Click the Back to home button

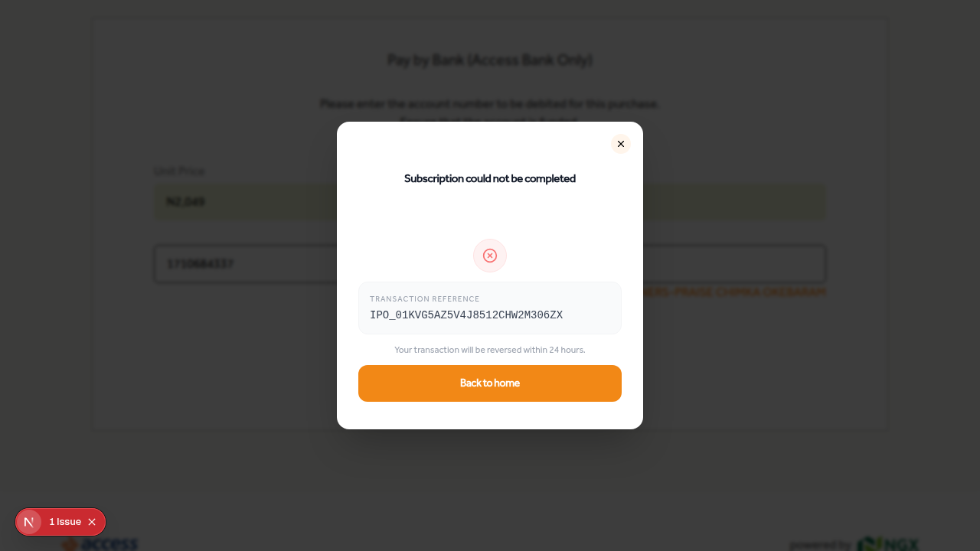(x=490, y=383)
